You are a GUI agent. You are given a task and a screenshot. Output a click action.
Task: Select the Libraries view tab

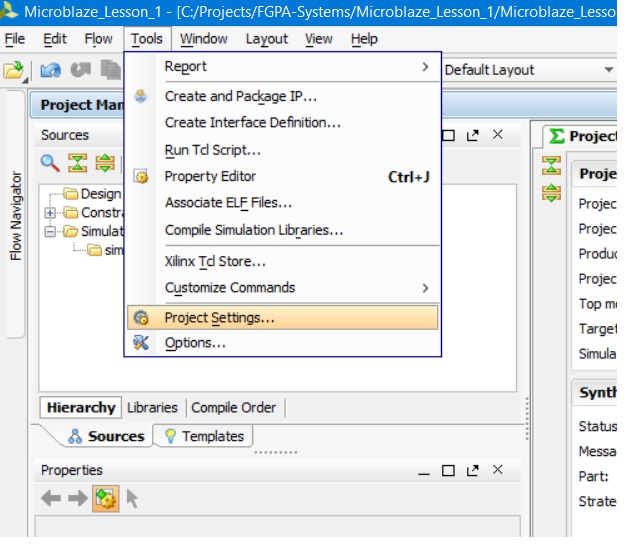click(152, 407)
